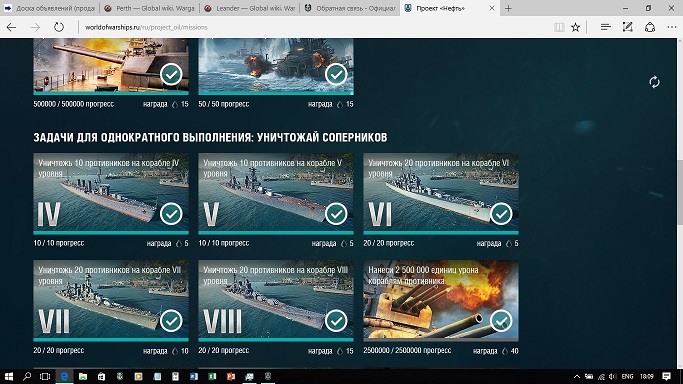Click checkmark on tier VI ship mission
Screen dimensions: 683x384
point(501,213)
